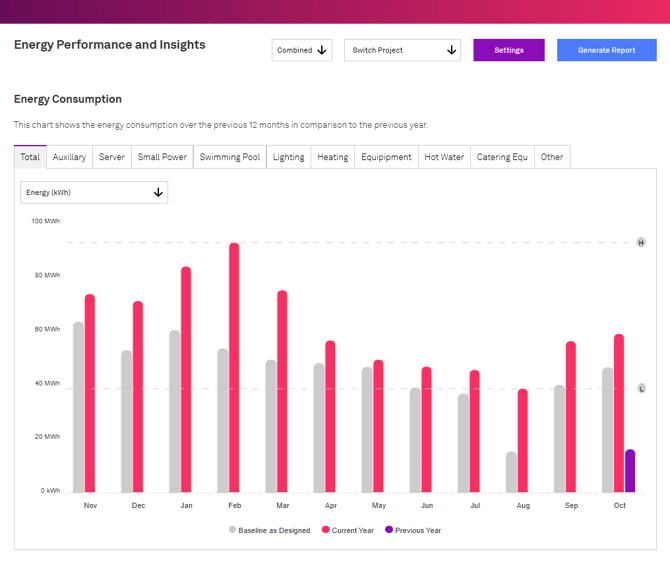Select the October Previous Year purple bar
670x562 pixels.
coord(630,471)
